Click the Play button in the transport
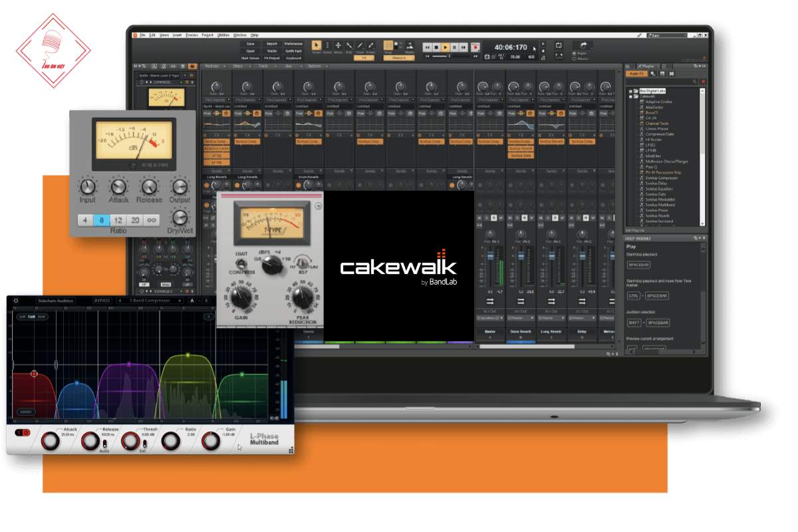798x532 pixels. [x=446, y=47]
